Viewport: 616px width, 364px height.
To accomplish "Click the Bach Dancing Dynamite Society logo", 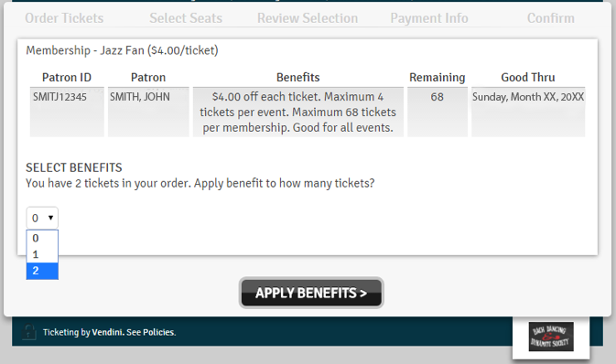I will pos(551,337).
